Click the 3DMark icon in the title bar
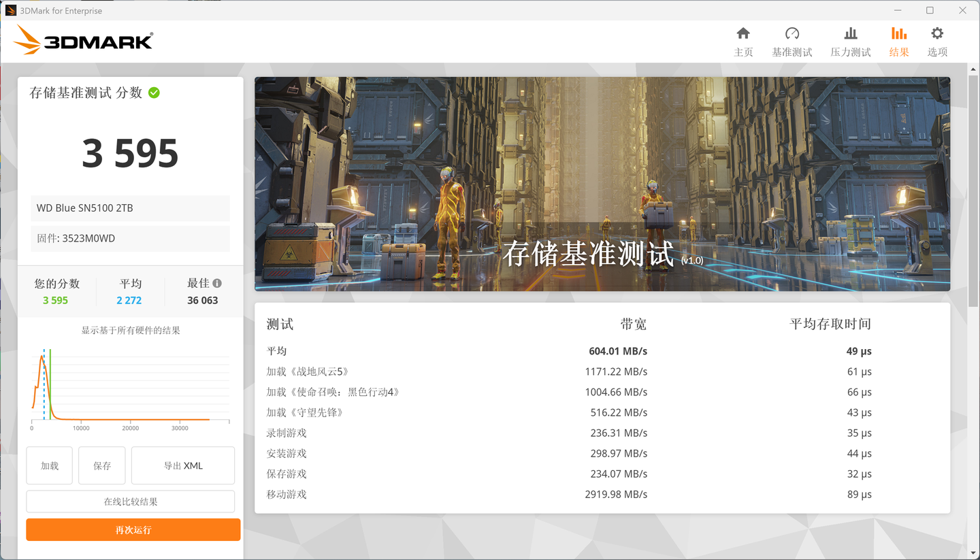This screenshot has height=560, width=980. 12,10
